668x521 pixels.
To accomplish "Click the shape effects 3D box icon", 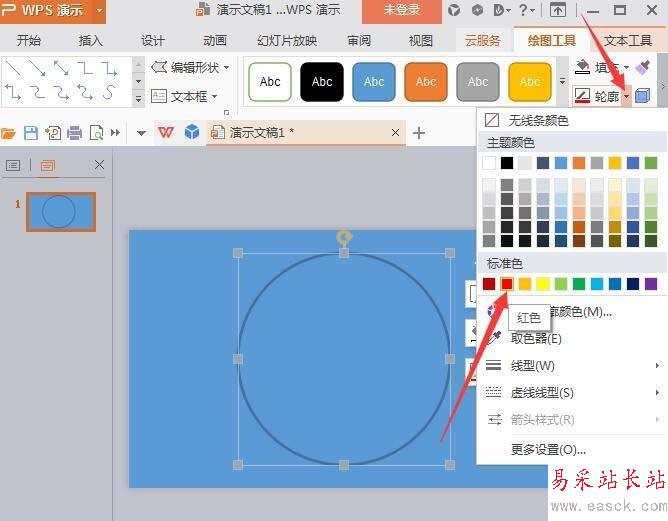I will (642, 96).
